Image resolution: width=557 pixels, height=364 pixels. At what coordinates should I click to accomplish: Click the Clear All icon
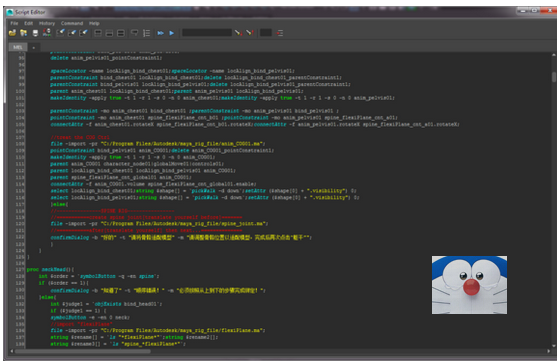point(83,33)
